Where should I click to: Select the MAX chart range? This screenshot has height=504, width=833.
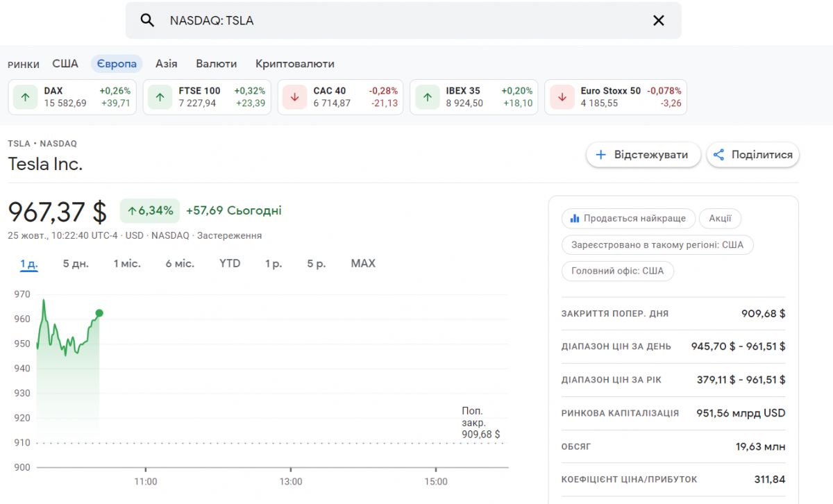click(x=363, y=264)
